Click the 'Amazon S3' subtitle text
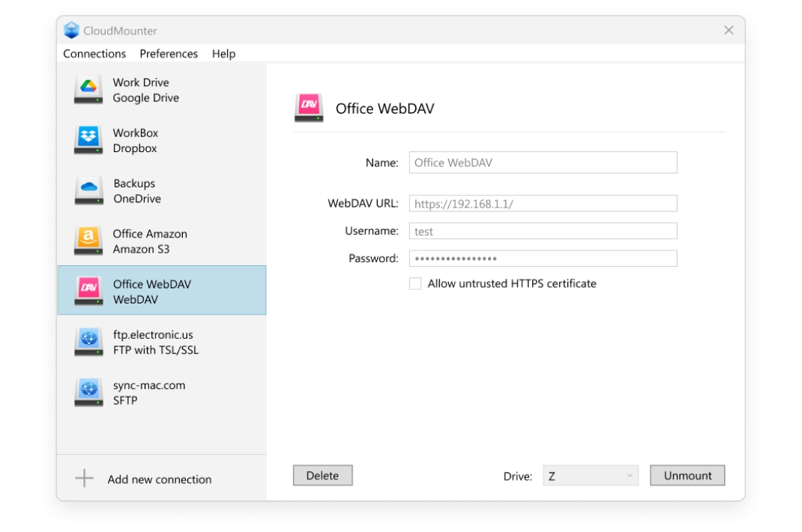Screen dimensions: 802x532 coord(141,249)
